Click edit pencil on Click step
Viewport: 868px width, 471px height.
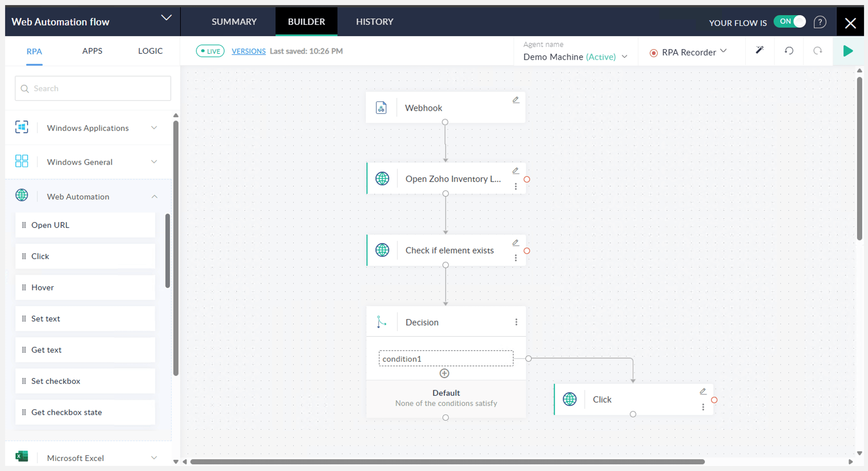pyautogui.click(x=703, y=392)
